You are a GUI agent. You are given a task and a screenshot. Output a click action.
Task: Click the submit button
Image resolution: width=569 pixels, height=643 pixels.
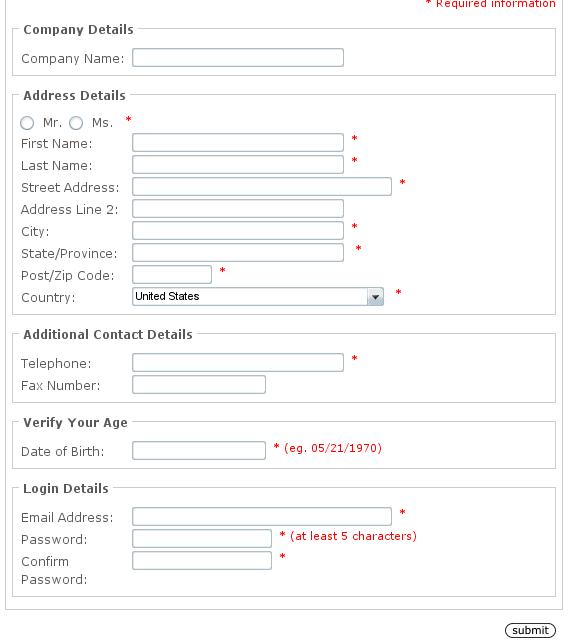tap(530, 630)
